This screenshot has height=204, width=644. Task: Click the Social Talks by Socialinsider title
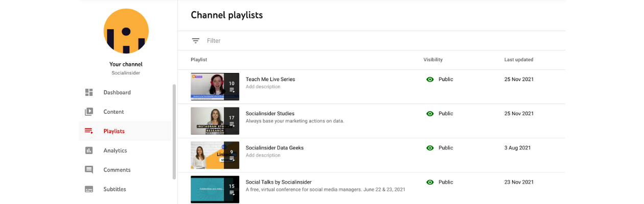coord(279,182)
